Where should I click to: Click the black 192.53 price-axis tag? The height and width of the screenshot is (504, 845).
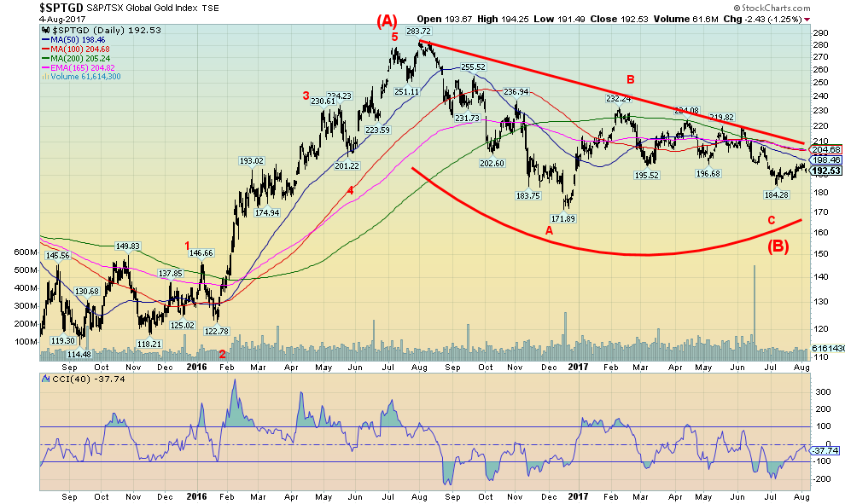(x=825, y=171)
